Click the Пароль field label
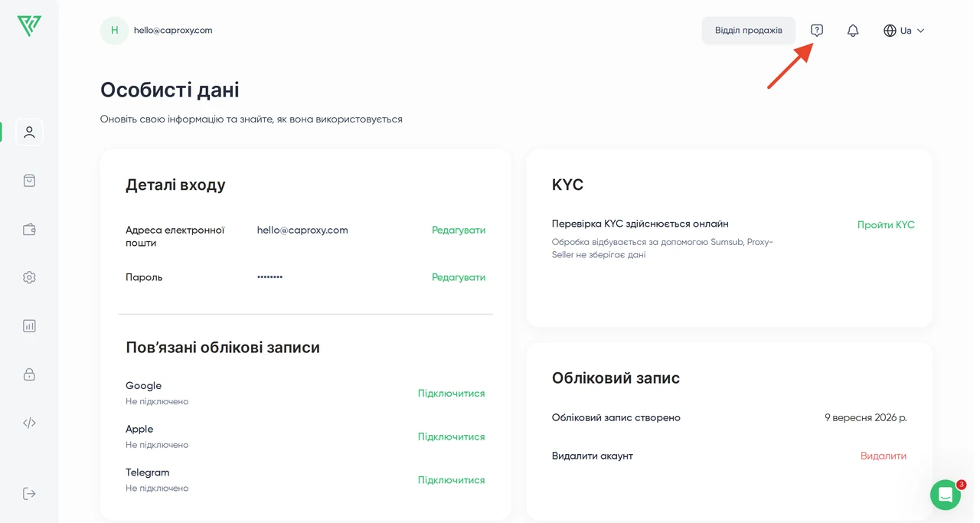 144,277
